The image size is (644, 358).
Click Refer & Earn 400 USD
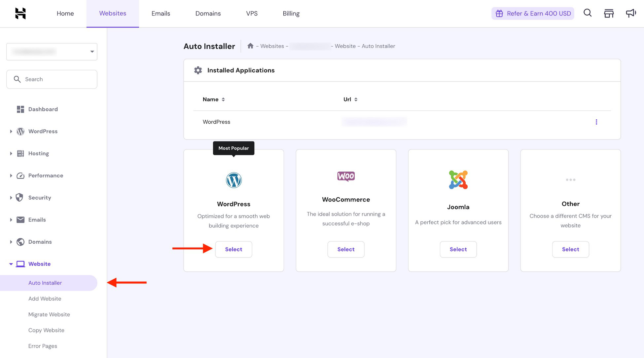[x=533, y=14]
